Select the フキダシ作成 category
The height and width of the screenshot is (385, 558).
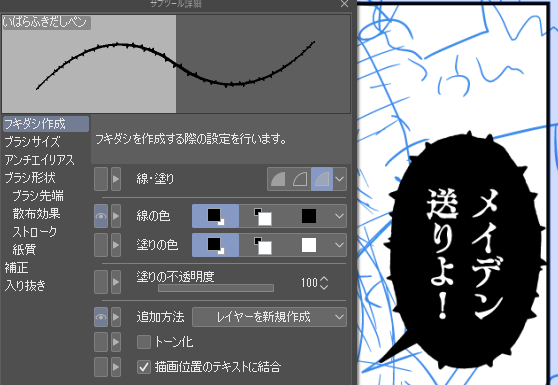pyautogui.click(x=46, y=124)
